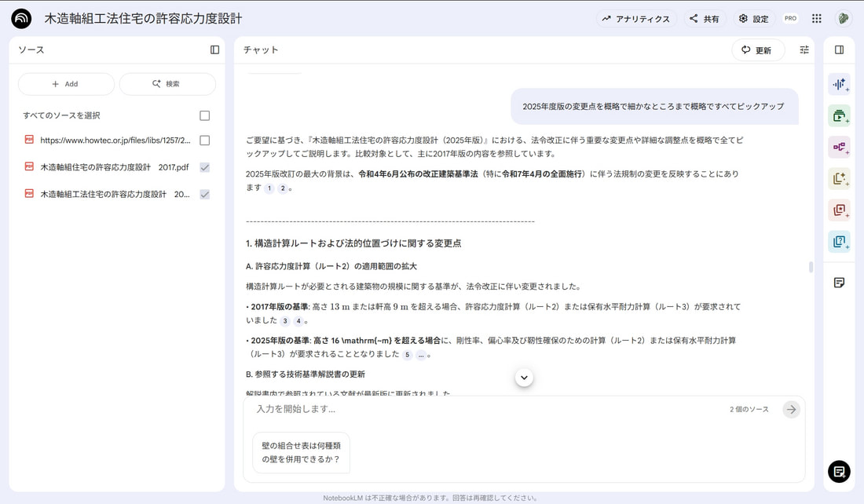The height and width of the screenshot is (504, 864).
Task: Open the https://www.howtec.or.jp source
Action: (x=115, y=141)
